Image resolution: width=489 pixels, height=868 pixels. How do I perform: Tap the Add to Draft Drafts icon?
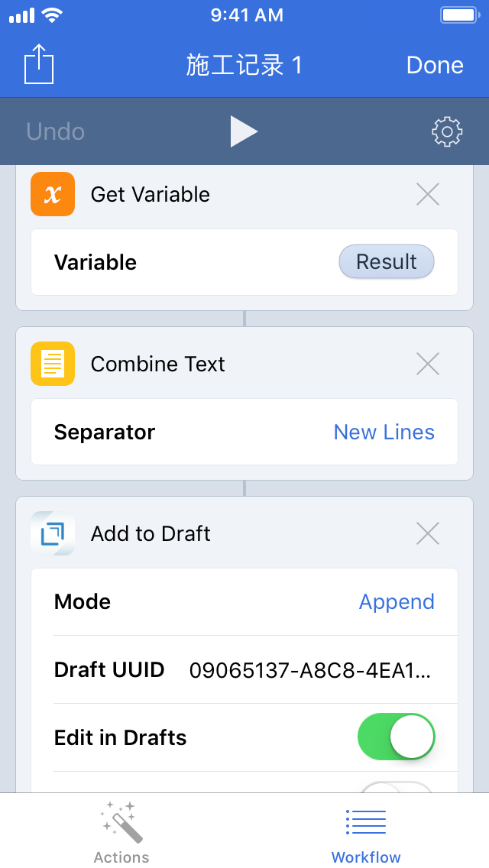click(53, 533)
